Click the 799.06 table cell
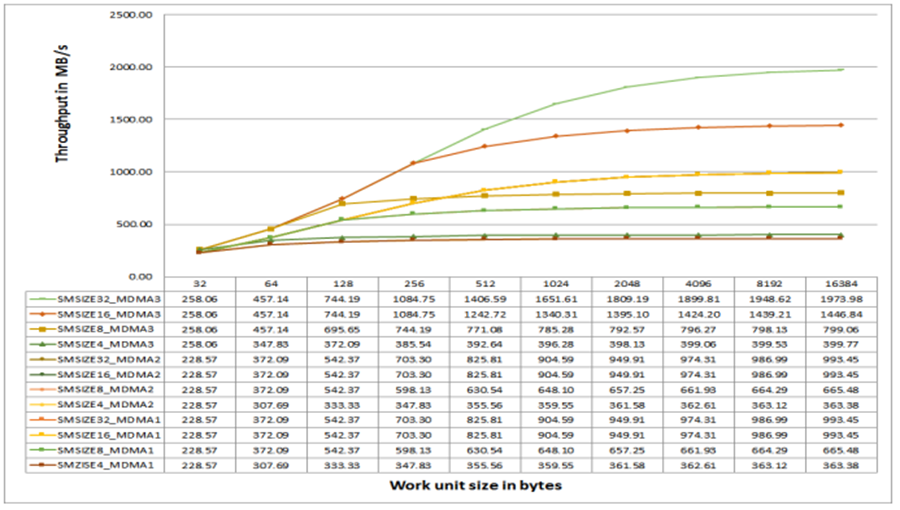This screenshot has height=510, width=900. coord(841,329)
